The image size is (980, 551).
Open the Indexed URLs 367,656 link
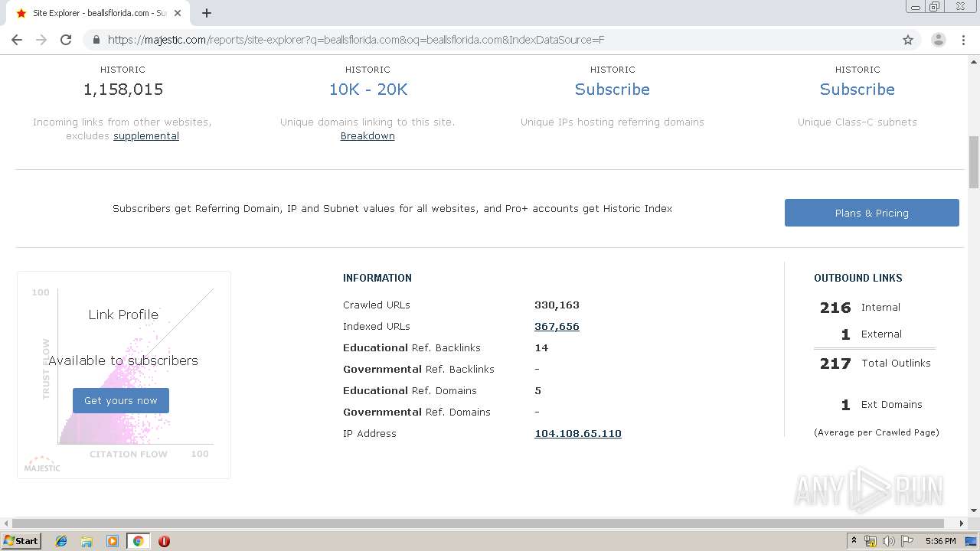click(557, 326)
